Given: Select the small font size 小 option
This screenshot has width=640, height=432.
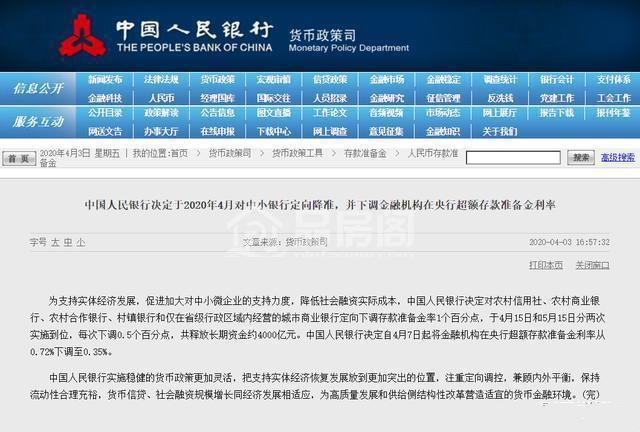Looking at the screenshot, I should pyautogui.click(x=81, y=242).
